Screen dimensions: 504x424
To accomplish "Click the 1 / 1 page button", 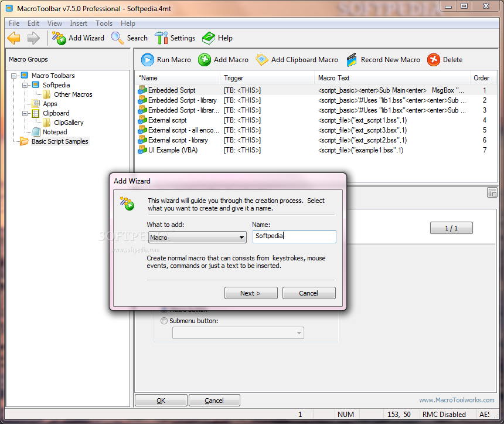I will pyautogui.click(x=451, y=228).
